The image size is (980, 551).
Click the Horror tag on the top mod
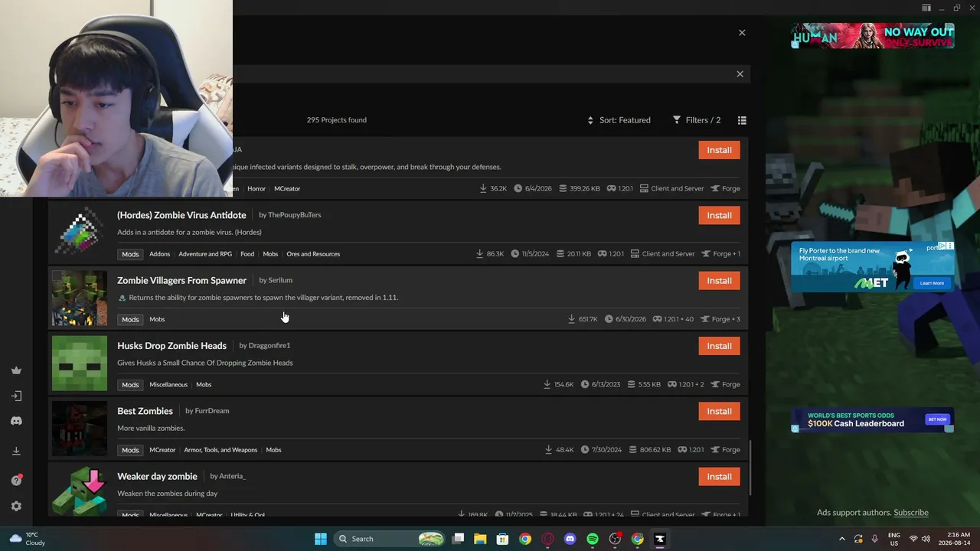256,188
